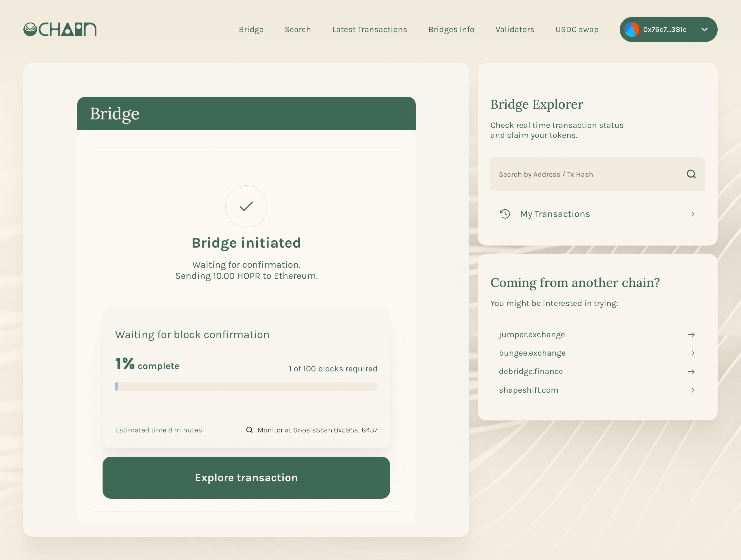741x560 pixels.
Task: Click the clock/history icon next to My Transactions
Action: [x=505, y=213]
